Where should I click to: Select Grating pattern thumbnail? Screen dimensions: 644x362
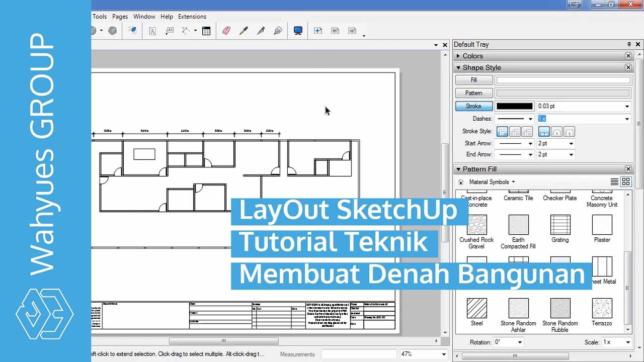pyautogui.click(x=560, y=225)
